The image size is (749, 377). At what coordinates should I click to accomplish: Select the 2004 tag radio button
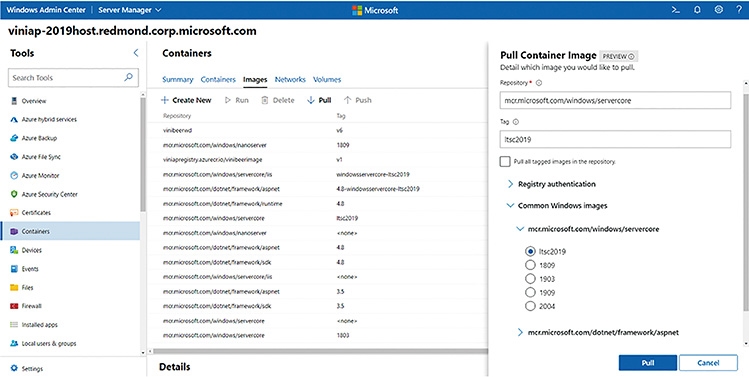click(530, 306)
